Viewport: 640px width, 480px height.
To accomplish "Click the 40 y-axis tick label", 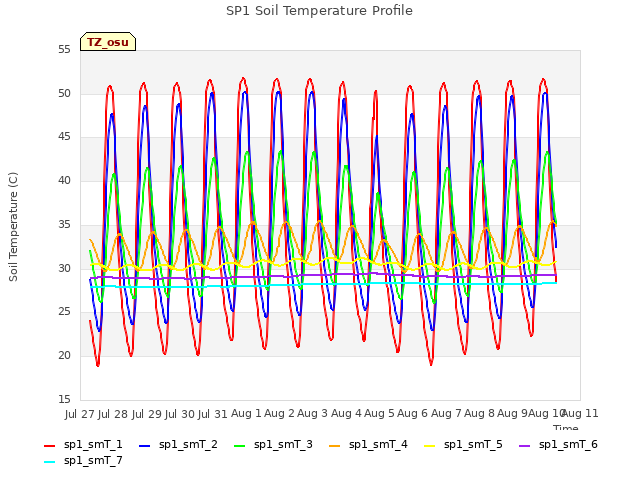I will [x=64, y=181].
